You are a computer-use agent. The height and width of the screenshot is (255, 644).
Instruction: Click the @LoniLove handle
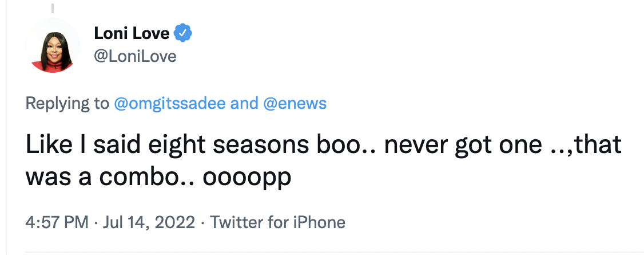coord(136,56)
